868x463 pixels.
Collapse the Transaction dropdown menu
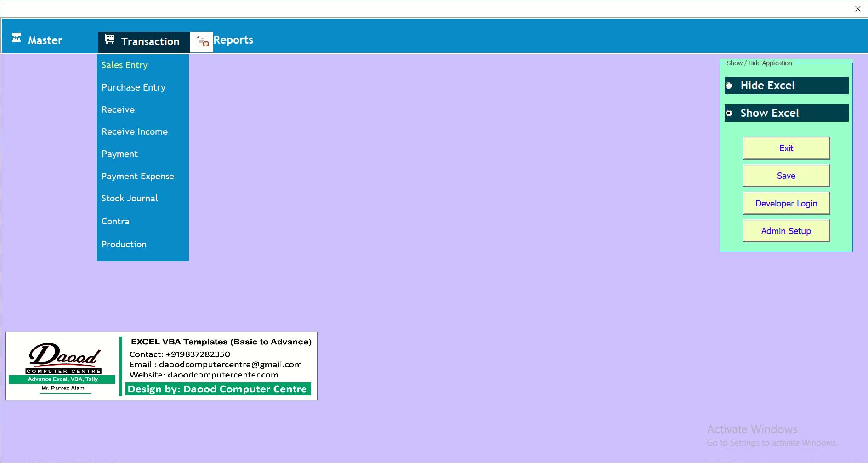coord(150,41)
